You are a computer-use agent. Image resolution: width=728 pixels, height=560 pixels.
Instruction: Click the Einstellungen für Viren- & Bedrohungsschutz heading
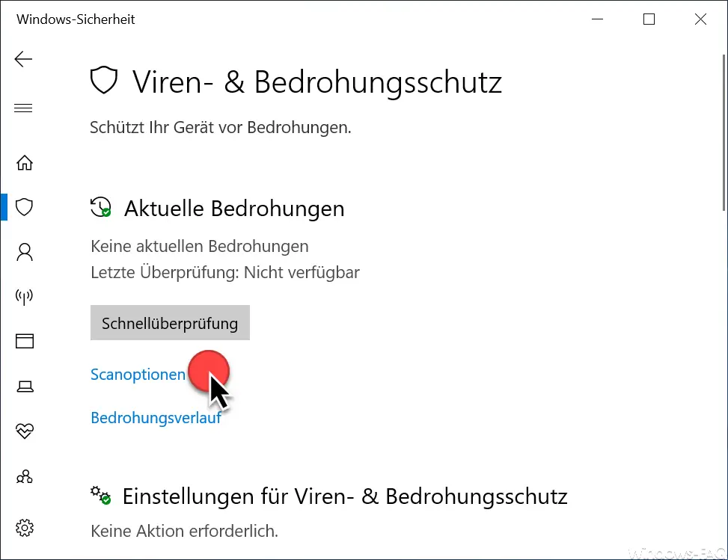point(345,496)
